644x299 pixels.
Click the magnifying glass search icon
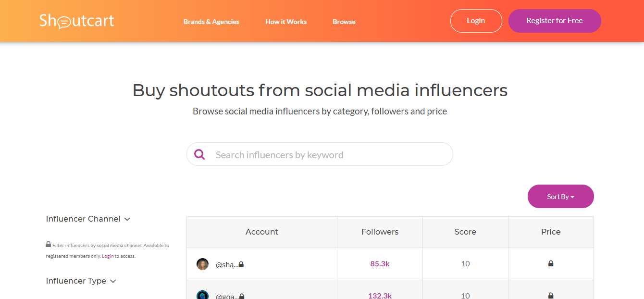199,154
